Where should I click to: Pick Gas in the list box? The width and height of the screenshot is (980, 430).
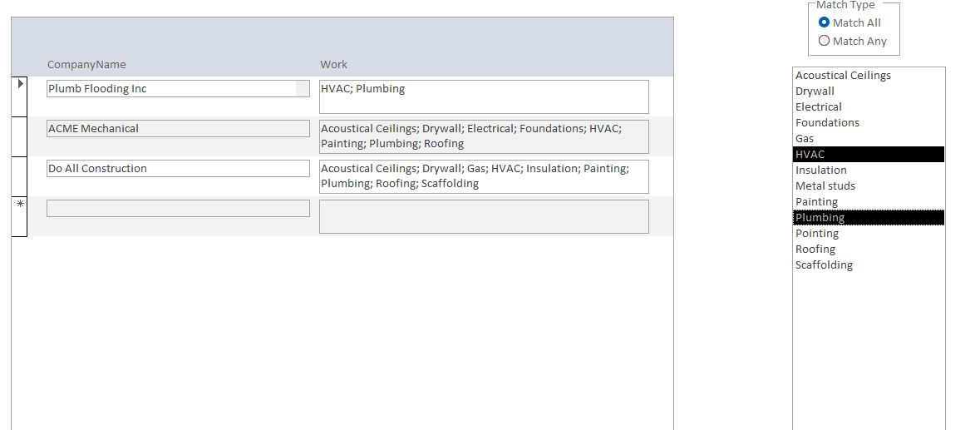pos(805,139)
